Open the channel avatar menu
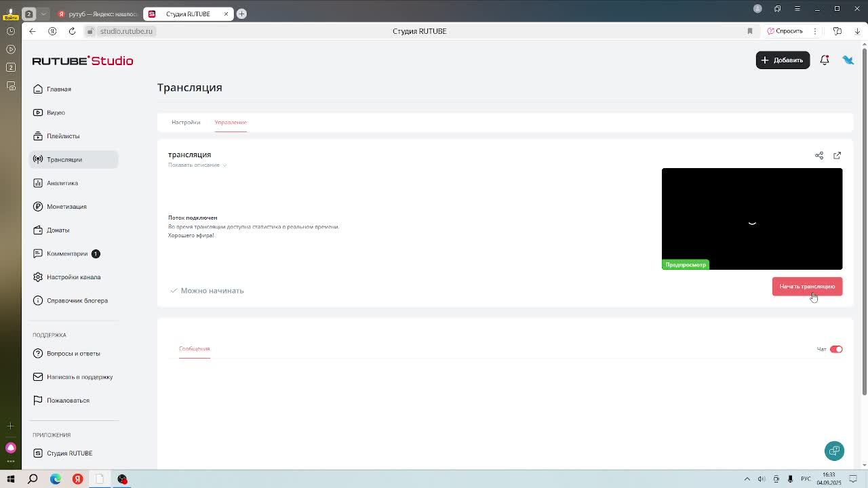This screenshot has width=868, height=488. [x=848, y=60]
